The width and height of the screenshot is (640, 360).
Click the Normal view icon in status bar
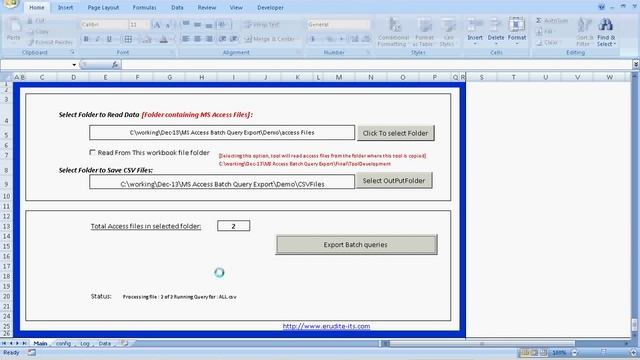[525, 352]
